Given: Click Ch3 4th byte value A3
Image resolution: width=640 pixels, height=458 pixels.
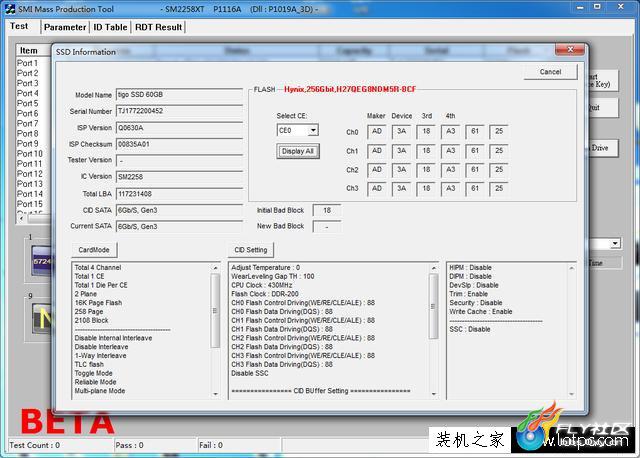Looking at the screenshot, I should point(450,188).
